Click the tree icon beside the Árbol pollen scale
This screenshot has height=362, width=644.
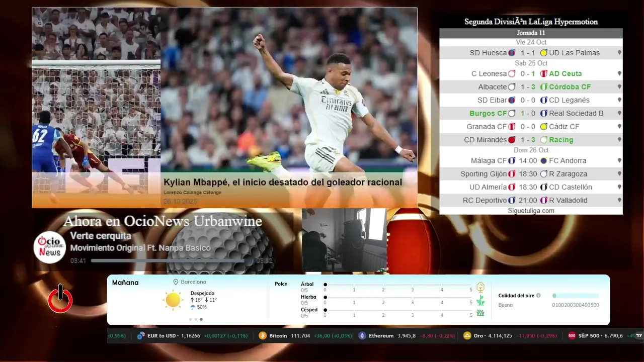pos(480,287)
